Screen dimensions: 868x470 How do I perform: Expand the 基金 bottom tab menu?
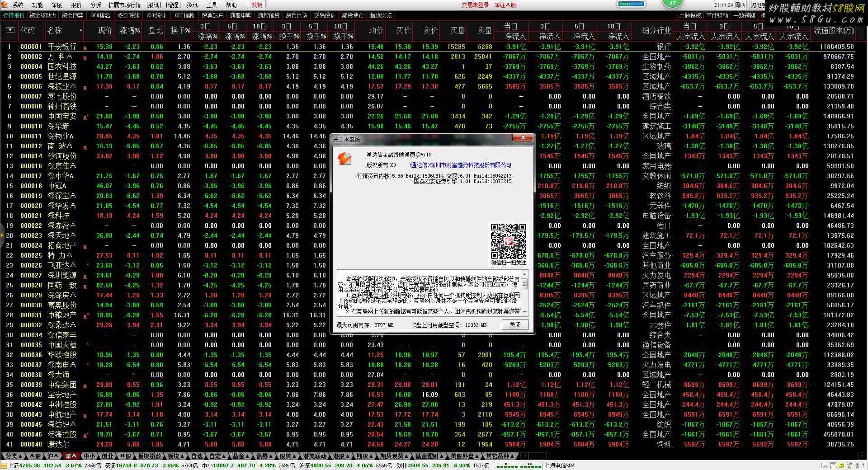(240, 456)
